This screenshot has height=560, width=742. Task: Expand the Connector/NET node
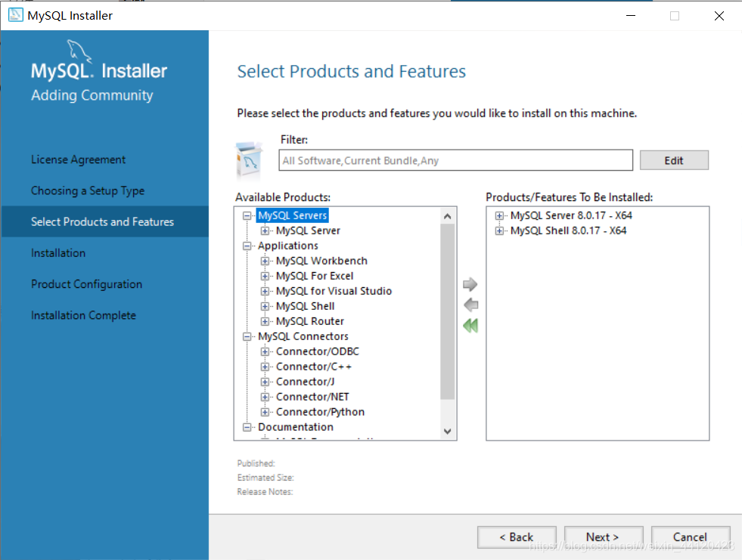tap(265, 398)
